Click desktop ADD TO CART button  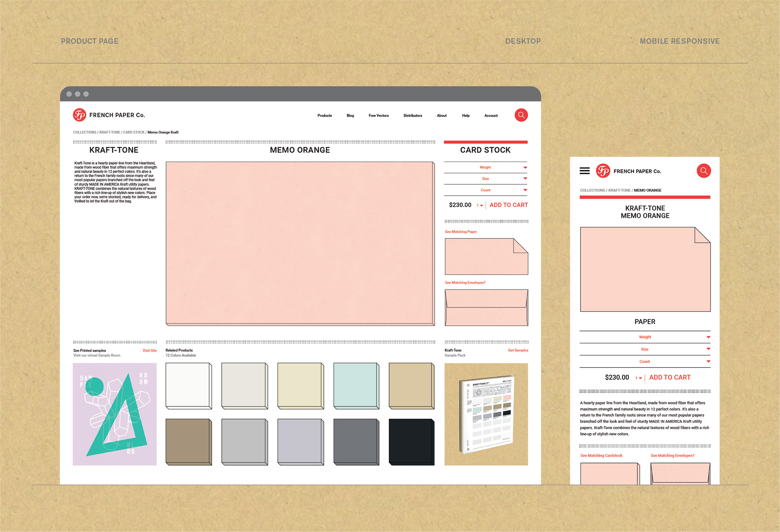(x=509, y=205)
